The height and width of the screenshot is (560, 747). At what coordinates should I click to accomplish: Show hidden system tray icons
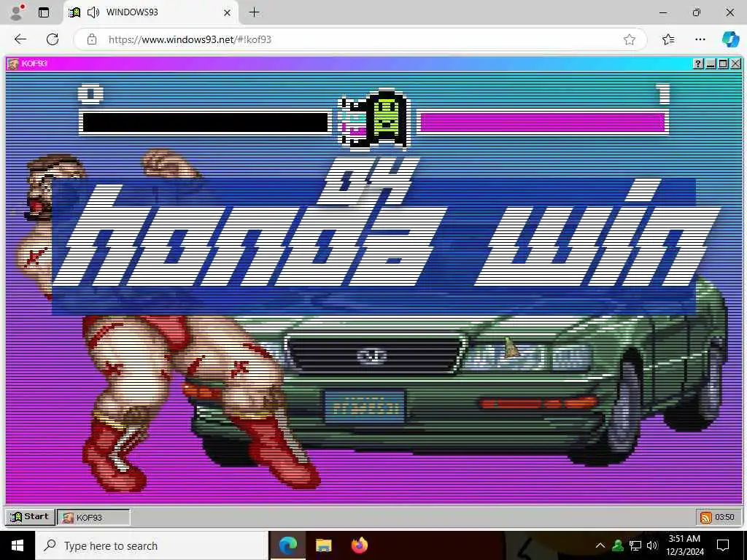point(600,545)
